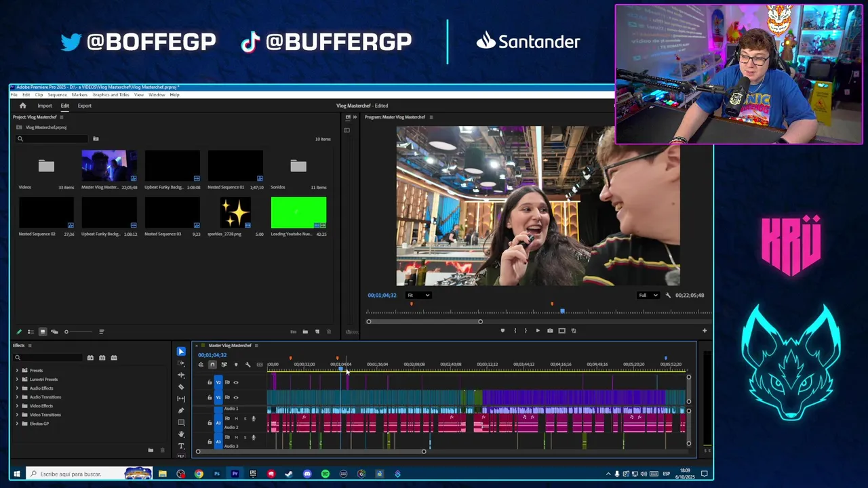Screen dimensions: 868x488
Task: Switch Project panel to list view
Action: [31, 332]
